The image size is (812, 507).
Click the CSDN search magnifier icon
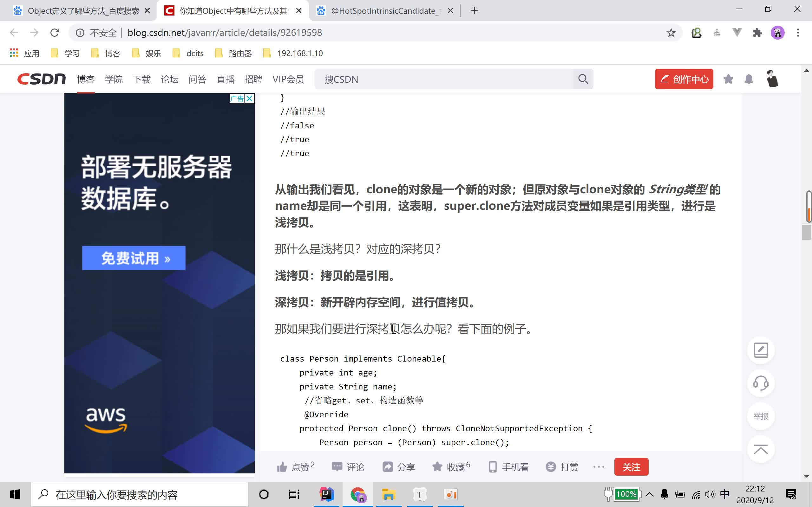pyautogui.click(x=583, y=79)
